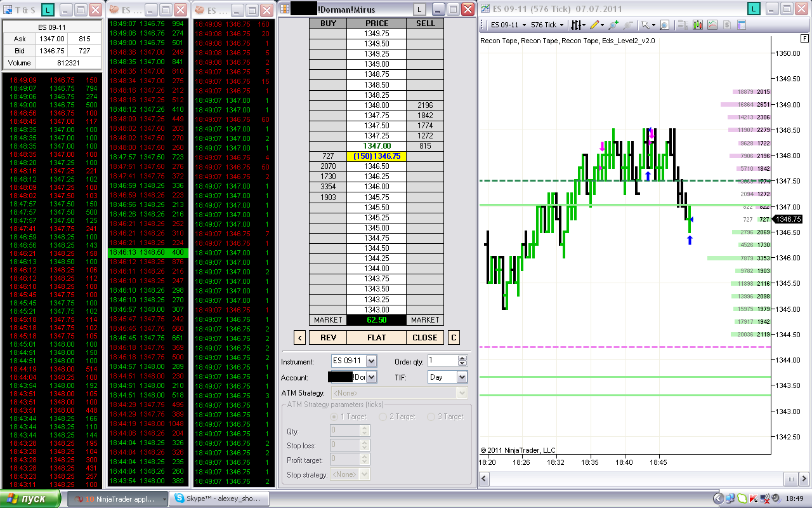Toggle the L link button in Dorman!Mirus window

421,9
